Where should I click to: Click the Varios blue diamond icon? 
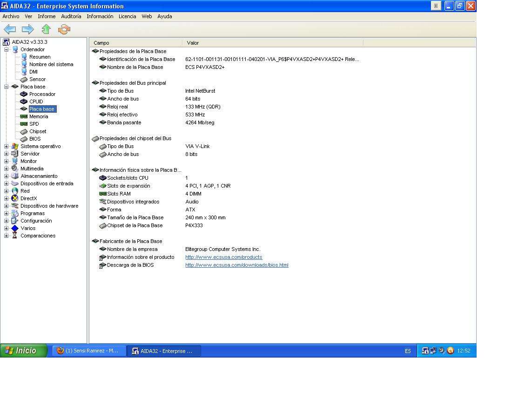click(x=15, y=228)
